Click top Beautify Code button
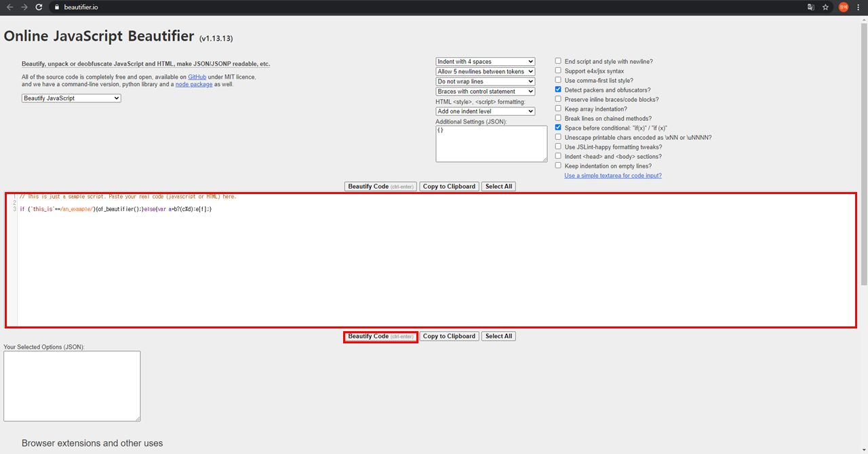868x454 pixels. pos(380,187)
